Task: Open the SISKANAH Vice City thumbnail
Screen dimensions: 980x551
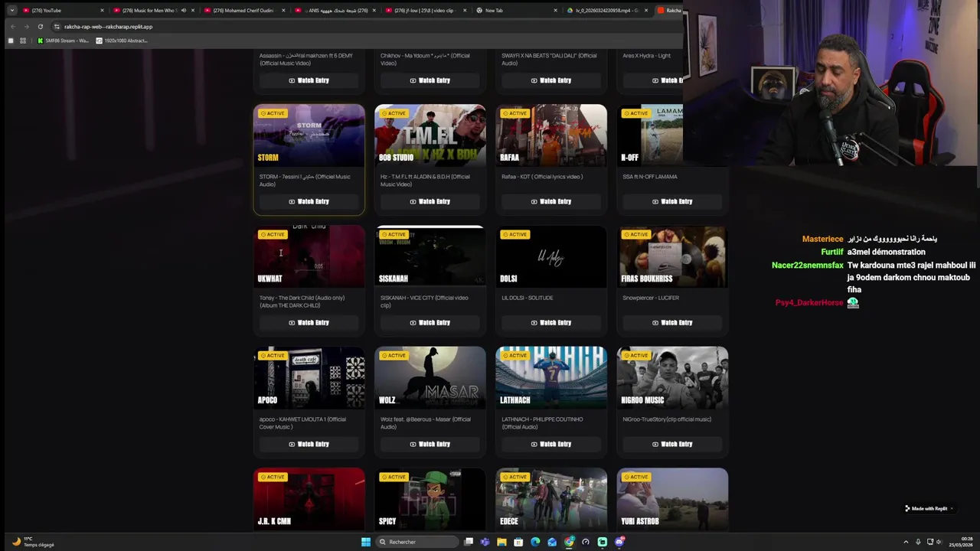Action: (x=430, y=256)
